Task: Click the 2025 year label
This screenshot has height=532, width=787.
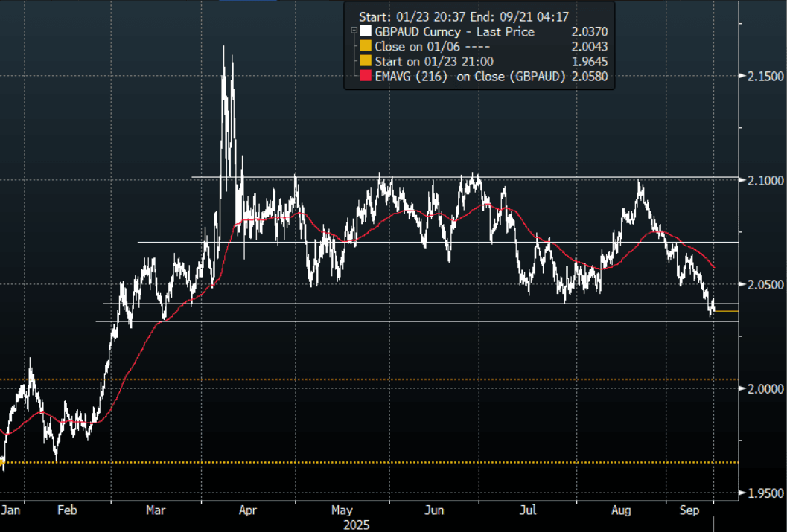Action: pyautogui.click(x=356, y=523)
